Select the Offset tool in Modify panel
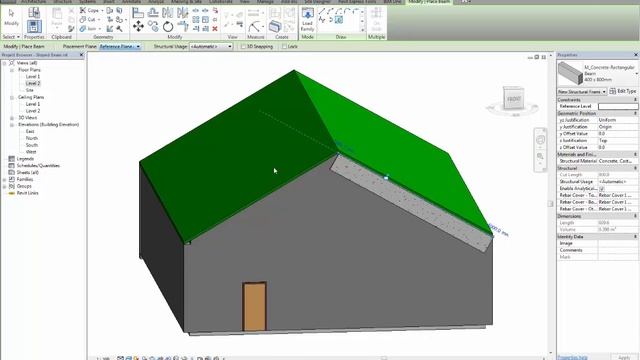Image resolution: width=640 pixels, height=360 pixels. (x=153, y=13)
